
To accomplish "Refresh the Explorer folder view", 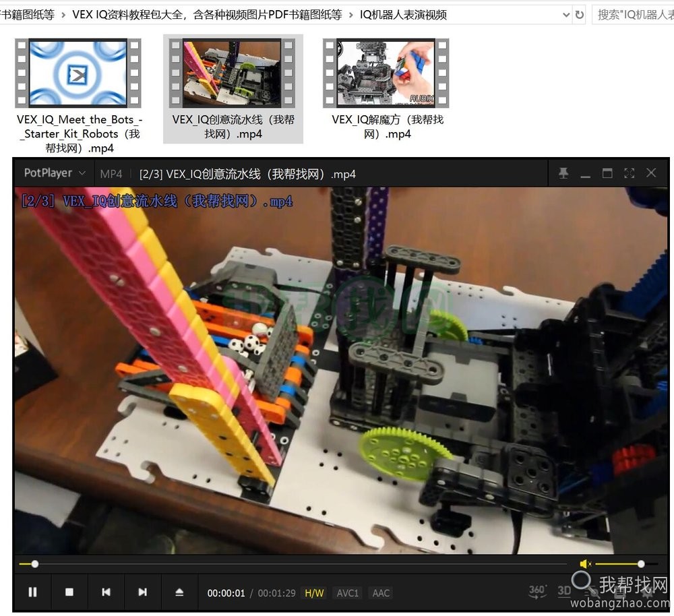I will point(580,15).
